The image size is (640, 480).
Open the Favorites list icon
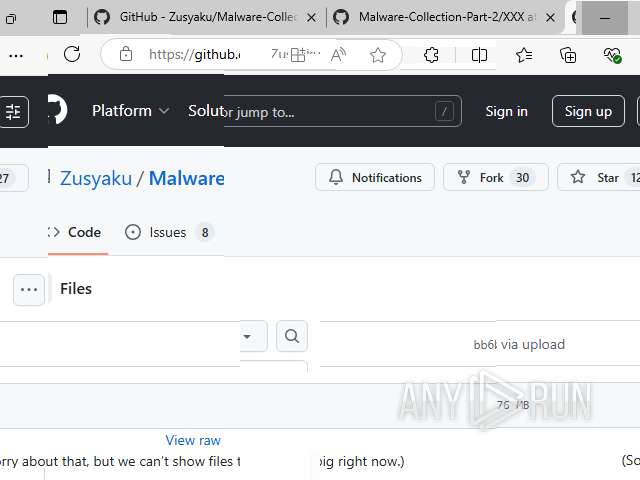[524, 55]
